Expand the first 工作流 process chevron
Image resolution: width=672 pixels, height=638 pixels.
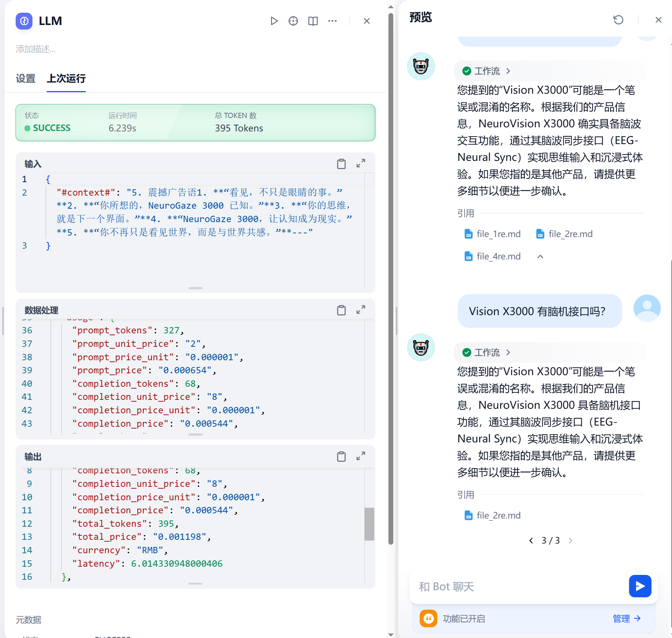point(508,71)
